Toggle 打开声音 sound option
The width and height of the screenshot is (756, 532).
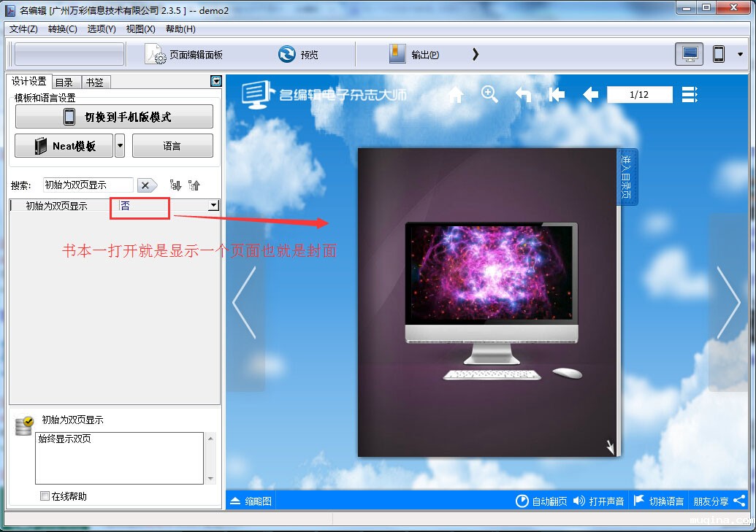pyautogui.click(x=599, y=501)
